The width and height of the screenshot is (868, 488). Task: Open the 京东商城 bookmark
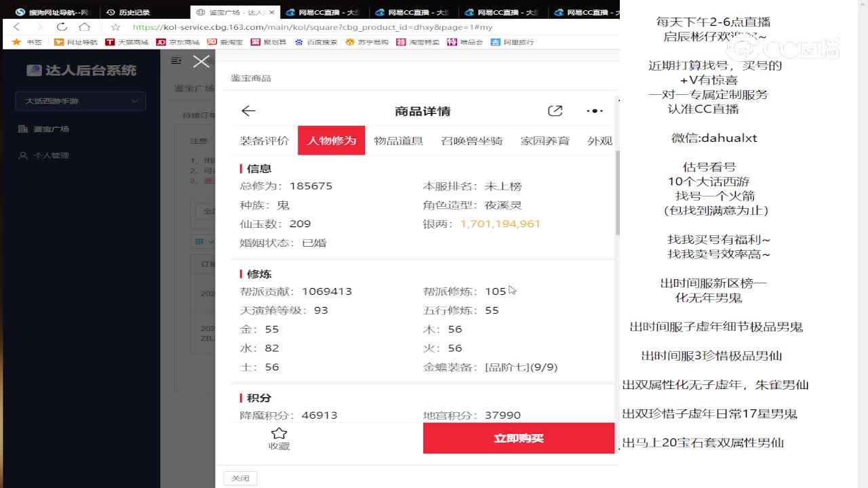tap(178, 42)
